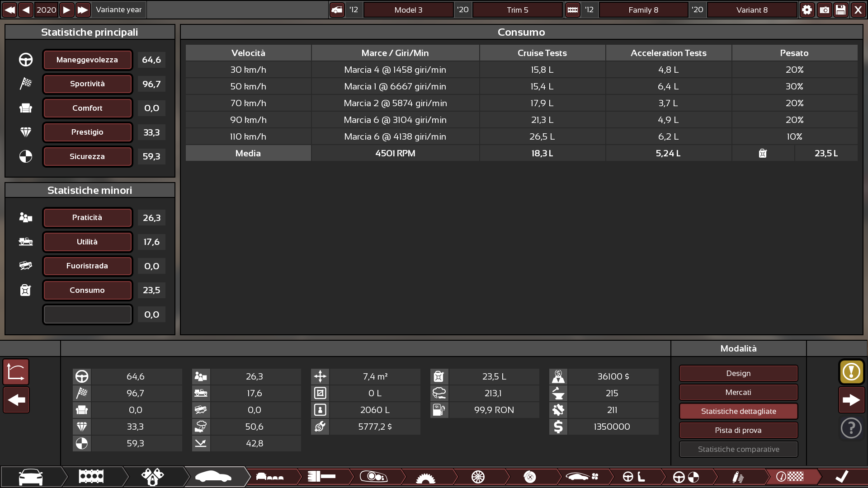Toggle the Consumo statistic
Image resolution: width=868 pixels, height=488 pixels.
pos(87,290)
